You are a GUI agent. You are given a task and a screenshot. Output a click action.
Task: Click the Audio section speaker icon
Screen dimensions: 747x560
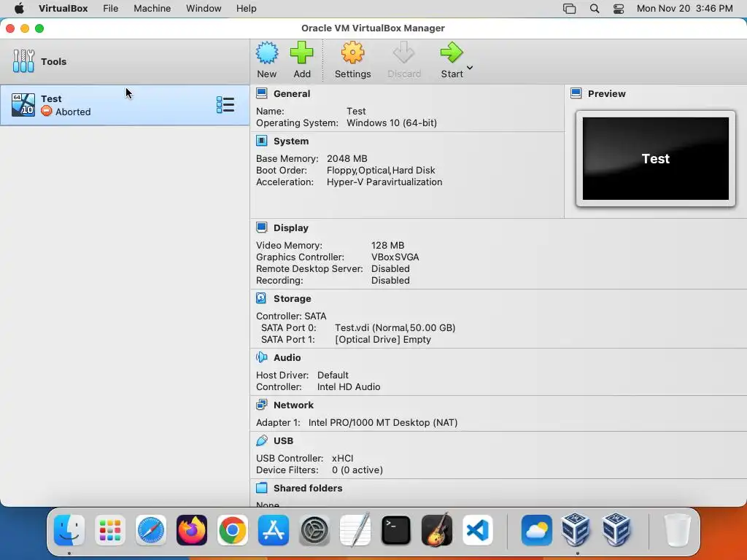pyautogui.click(x=262, y=357)
